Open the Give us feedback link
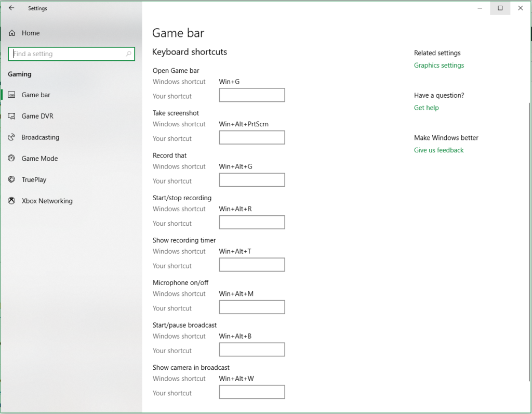Viewport: 532px width, 414px height. (x=438, y=150)
